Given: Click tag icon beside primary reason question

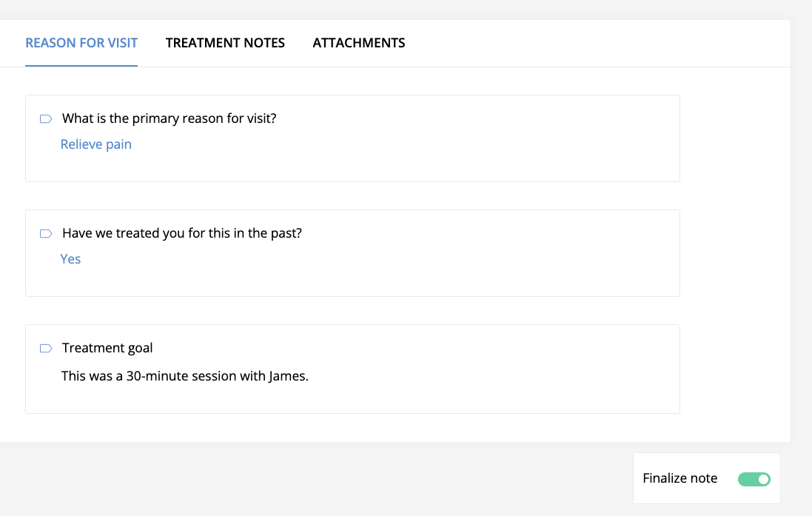Looking at the screenshot, I should point(46,119).
